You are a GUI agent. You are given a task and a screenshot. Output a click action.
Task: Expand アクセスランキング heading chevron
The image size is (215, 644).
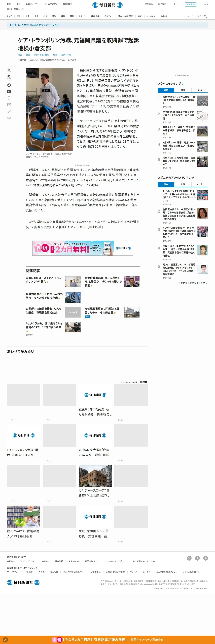coord(183,84)
